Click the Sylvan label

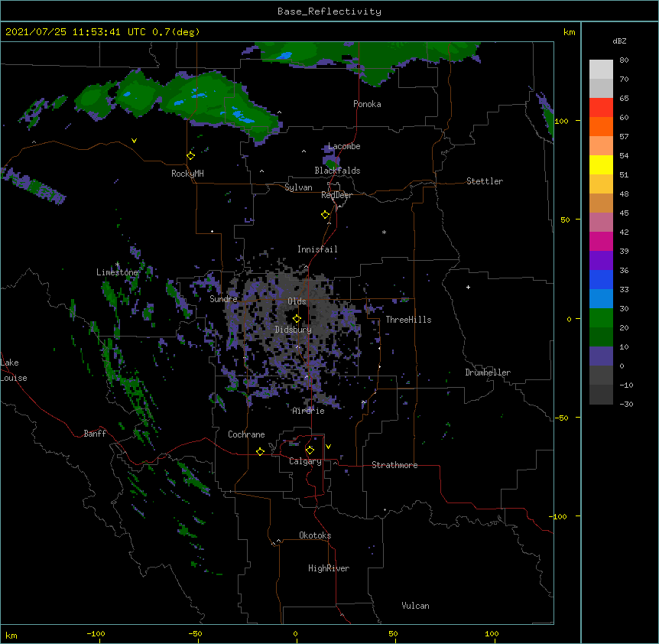coord(298,187)
